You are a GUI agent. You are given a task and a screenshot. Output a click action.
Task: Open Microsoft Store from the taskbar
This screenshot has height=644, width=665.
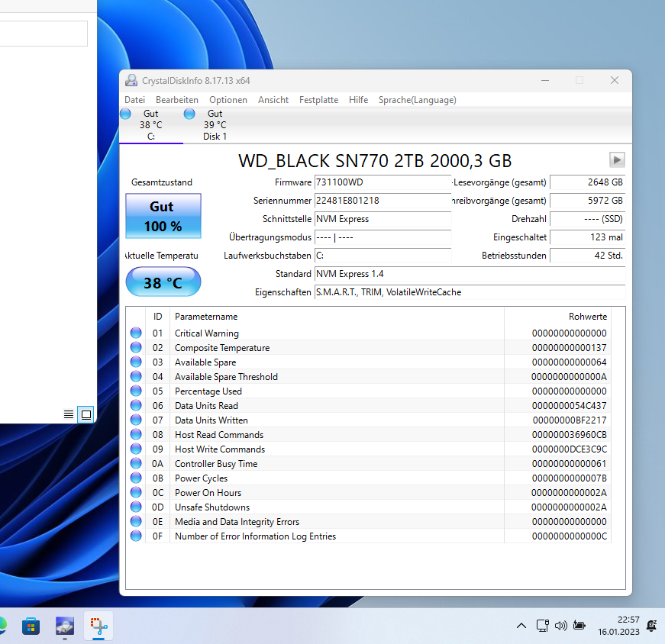31,626
